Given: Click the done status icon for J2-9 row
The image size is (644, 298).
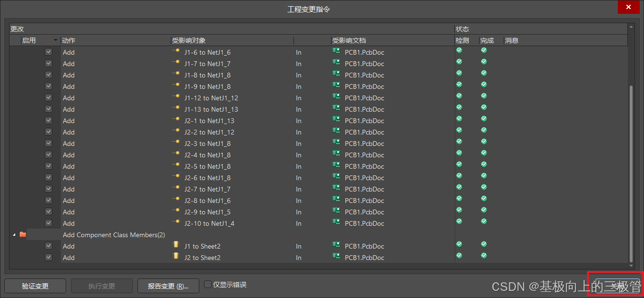Looking at the screenshot, I should click(484, 210).
